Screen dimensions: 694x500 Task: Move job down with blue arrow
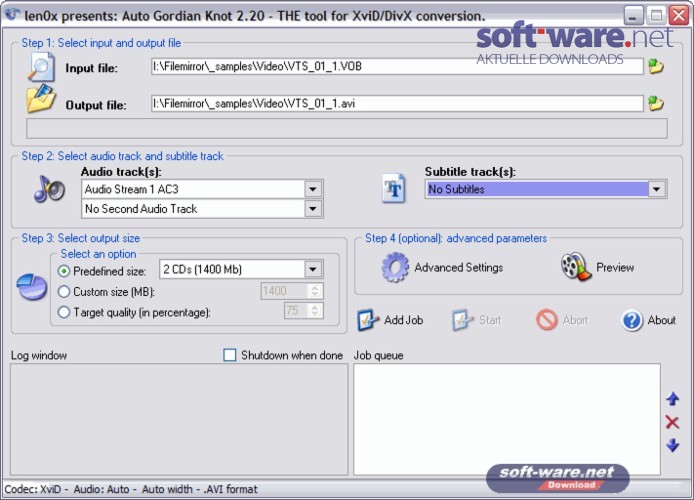tap(673, 445)
